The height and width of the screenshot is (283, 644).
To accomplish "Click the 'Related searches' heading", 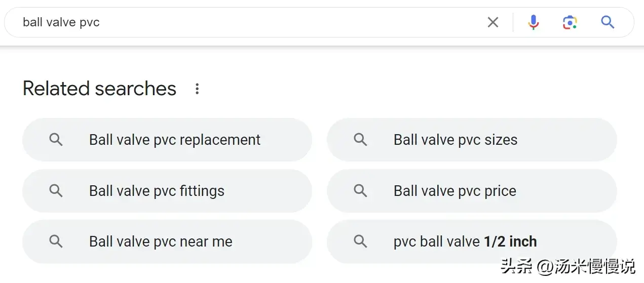I will (99, 89).
